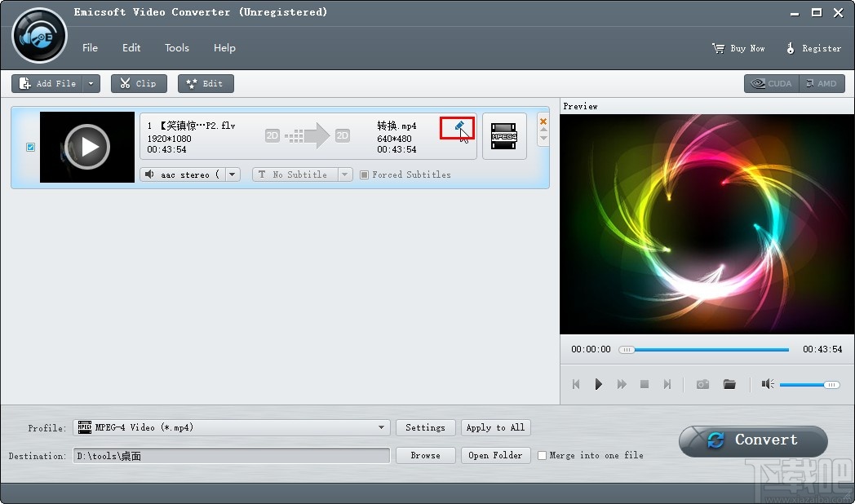Move file down with the down arrow
Screen dimensions: 855x504
point(543,138)
